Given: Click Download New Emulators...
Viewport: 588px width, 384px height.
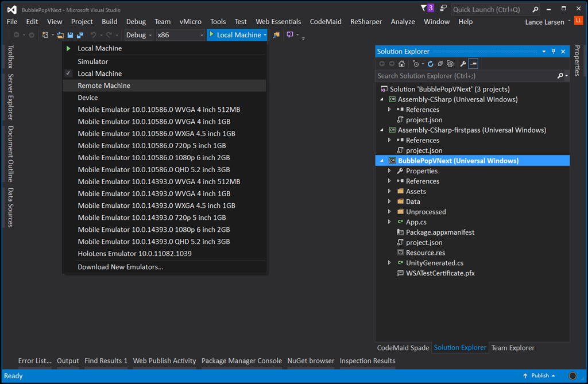Looking at the screenshot, I should pos(164,267).
